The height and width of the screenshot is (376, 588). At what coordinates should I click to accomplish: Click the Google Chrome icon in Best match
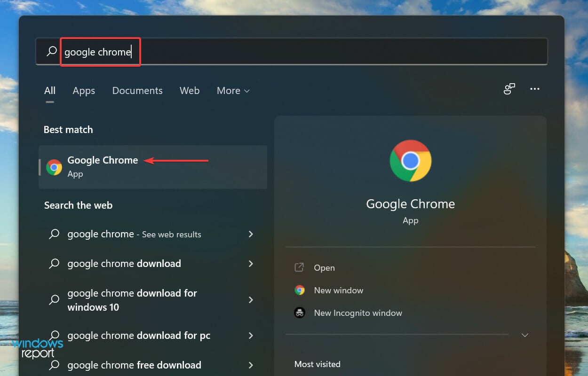point(54,167)
